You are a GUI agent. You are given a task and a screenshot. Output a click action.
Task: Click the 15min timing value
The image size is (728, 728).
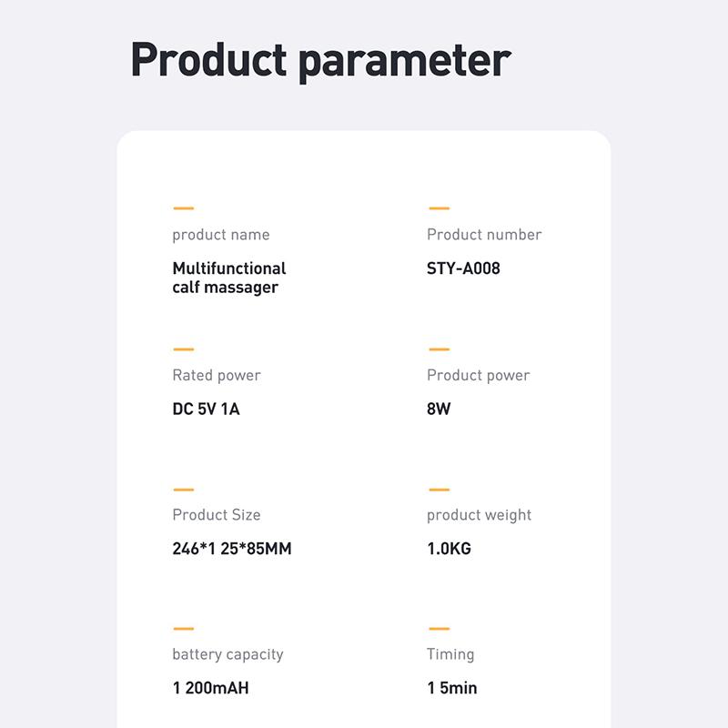(451, 688)
